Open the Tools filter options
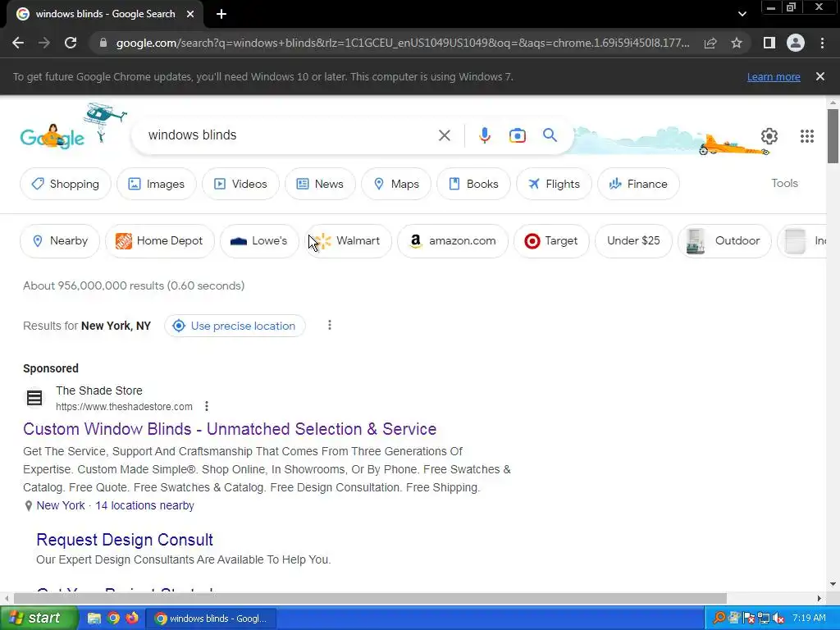 tap(784, 183)
